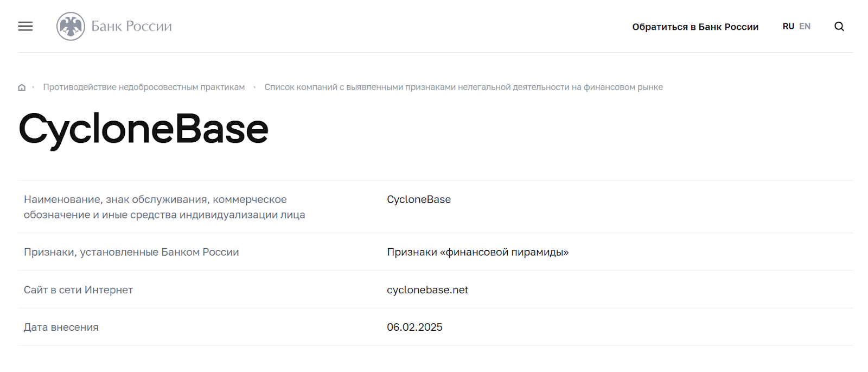Screen dimensions: 868x372
Task: Click the large CycloneBase page heading
Action: (x=143, y=129)
